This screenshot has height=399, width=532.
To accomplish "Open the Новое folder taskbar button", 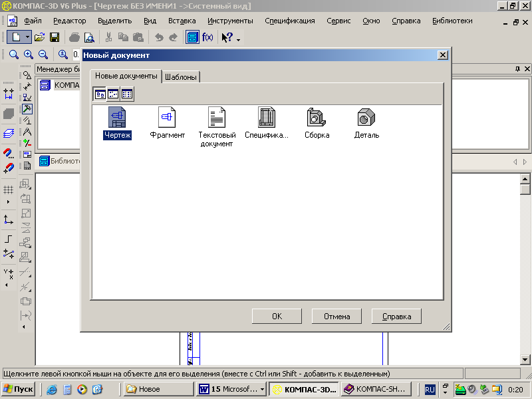I will 158,389.
